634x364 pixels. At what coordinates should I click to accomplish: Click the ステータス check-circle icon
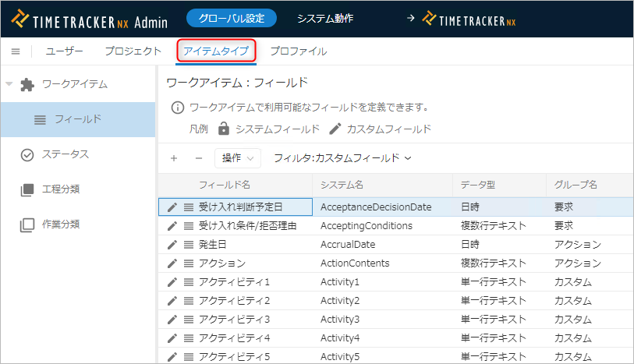(27, 155)
